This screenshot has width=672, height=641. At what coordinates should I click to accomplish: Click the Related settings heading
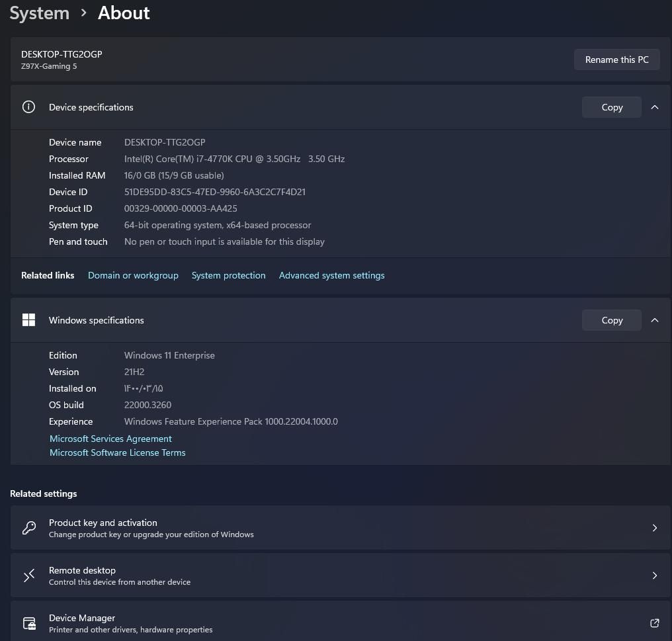coord(43,493)
